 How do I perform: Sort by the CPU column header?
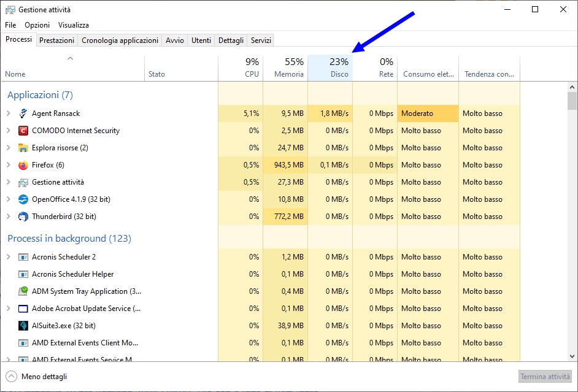[241, 69]
